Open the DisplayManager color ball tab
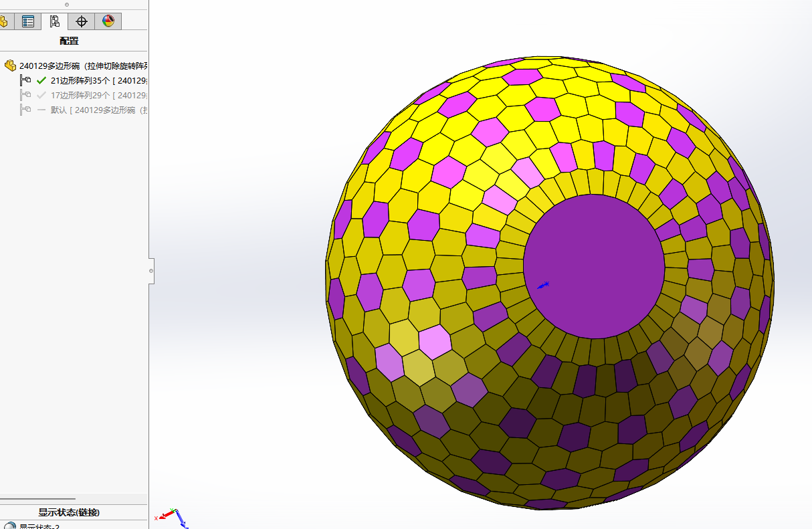Image resolution: width=812 pixels, height=529 pixels. (x=108, y=21)
